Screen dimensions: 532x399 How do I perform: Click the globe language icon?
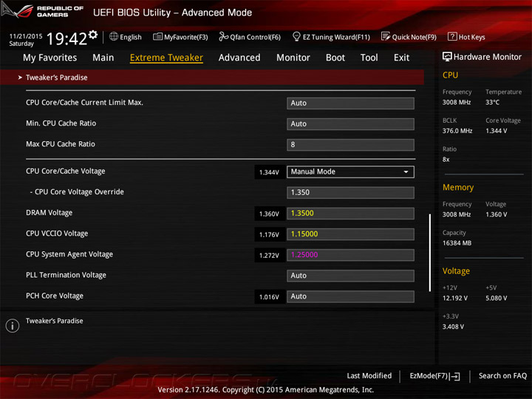pyautogui.click(x=114, y=36)
